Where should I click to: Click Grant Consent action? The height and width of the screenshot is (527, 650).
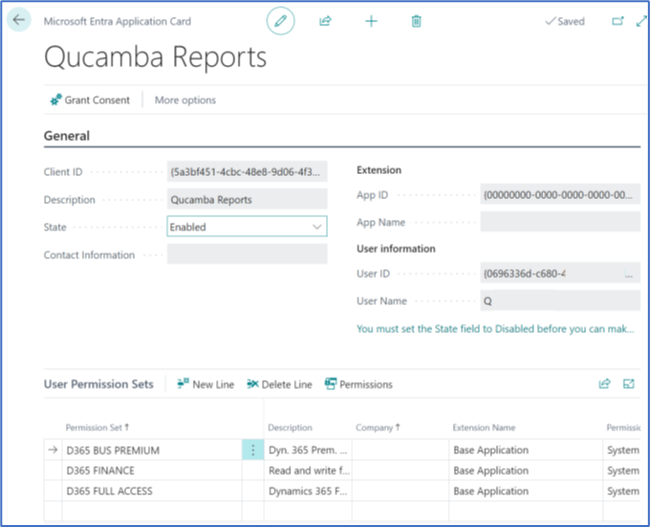[x=90, y=100]
